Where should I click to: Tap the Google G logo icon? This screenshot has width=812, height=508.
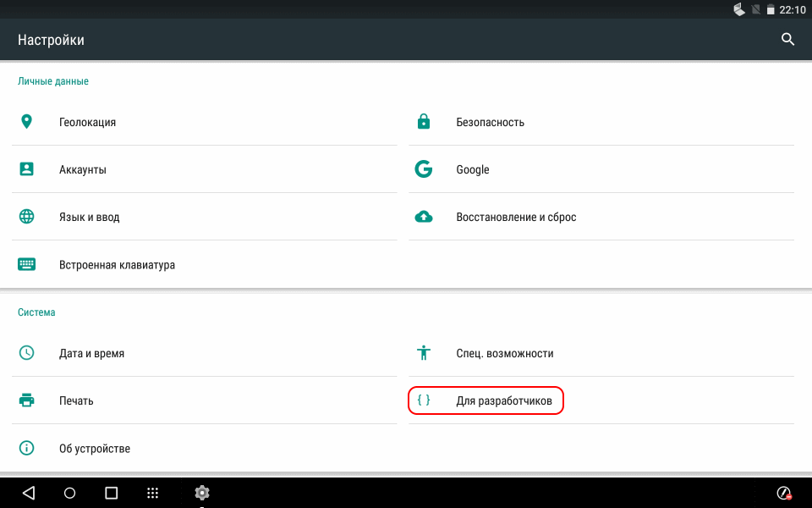point(424,169)
